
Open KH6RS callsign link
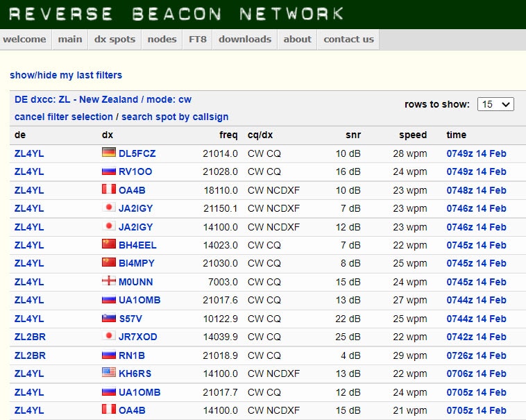(x=135, y=373)
